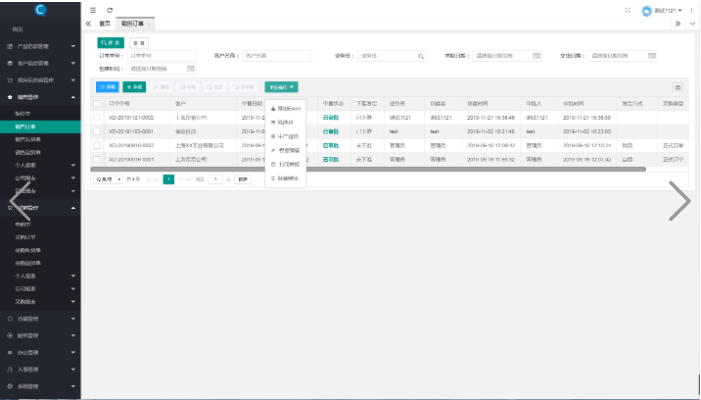The width and height of the screenshot is (701, 400).
Task: Click the app logo in sidebar top
Action: pos(40,9)
